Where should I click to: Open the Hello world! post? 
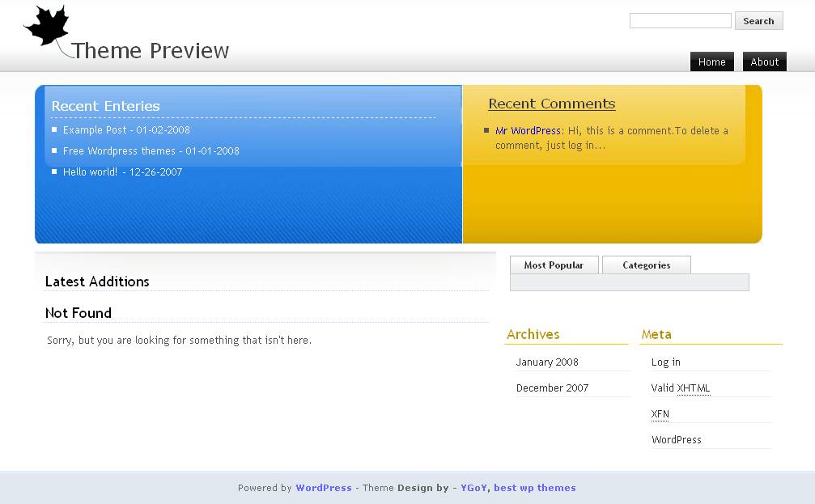click(91, 172)
